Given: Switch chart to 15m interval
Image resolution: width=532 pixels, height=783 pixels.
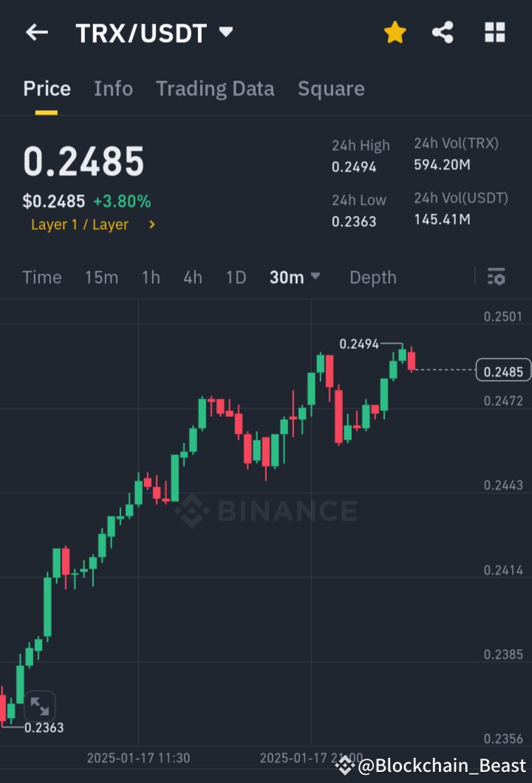Looking at the screenshot, I should point(101,277).
